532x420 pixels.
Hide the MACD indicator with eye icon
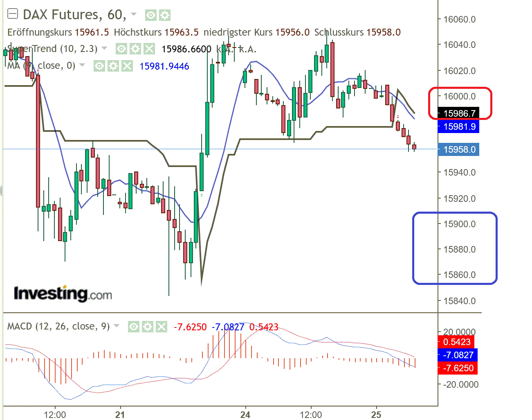click(x=133, y=327)
